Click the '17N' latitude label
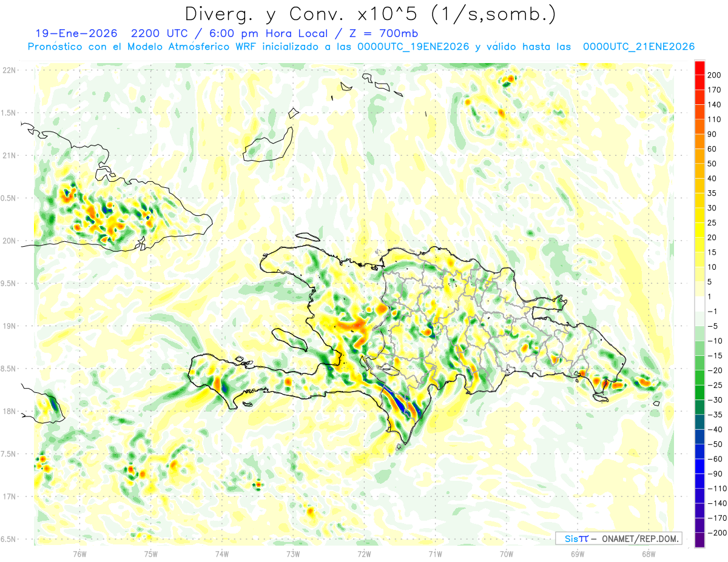The image size is (728, 562). (9, 497)
